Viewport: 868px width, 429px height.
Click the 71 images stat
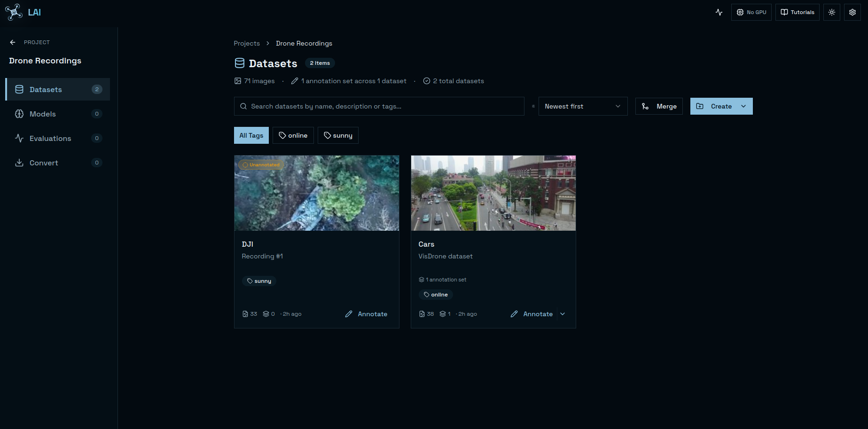tap(254, 81)
